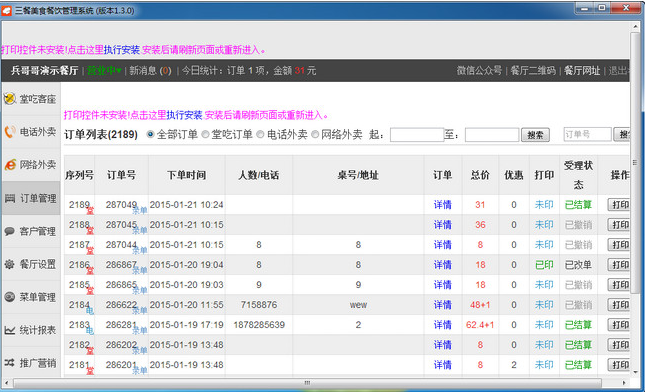Select the 订单管理 order management icon
The height and width of the screenshot is (392, 645).
tap(10, 198)
